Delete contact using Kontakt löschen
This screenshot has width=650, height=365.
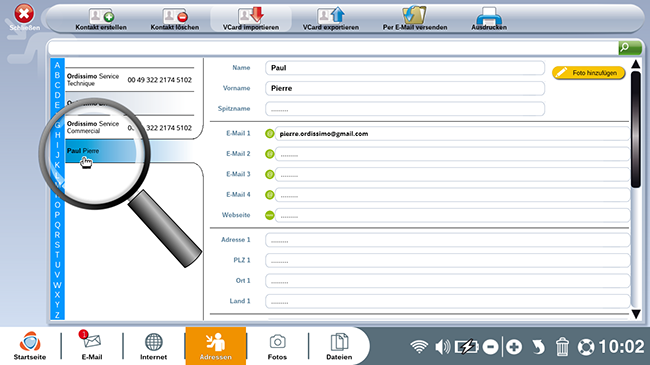click(175, 19)
